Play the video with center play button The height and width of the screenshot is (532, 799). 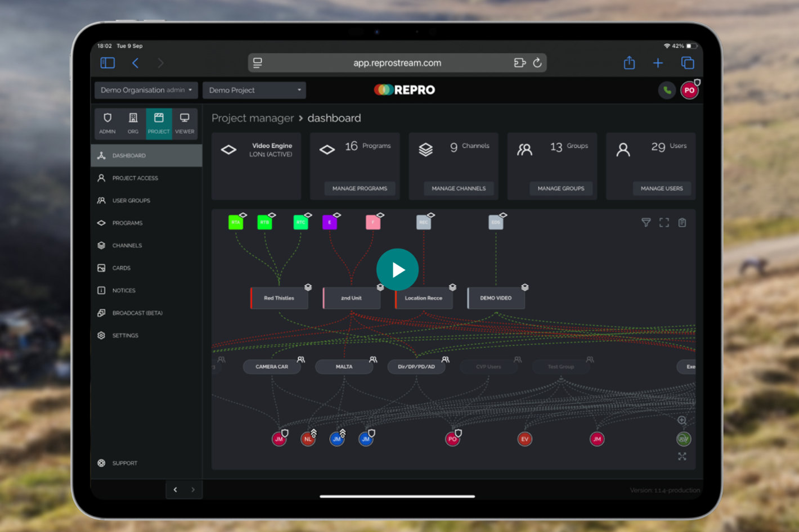[397, 270]
